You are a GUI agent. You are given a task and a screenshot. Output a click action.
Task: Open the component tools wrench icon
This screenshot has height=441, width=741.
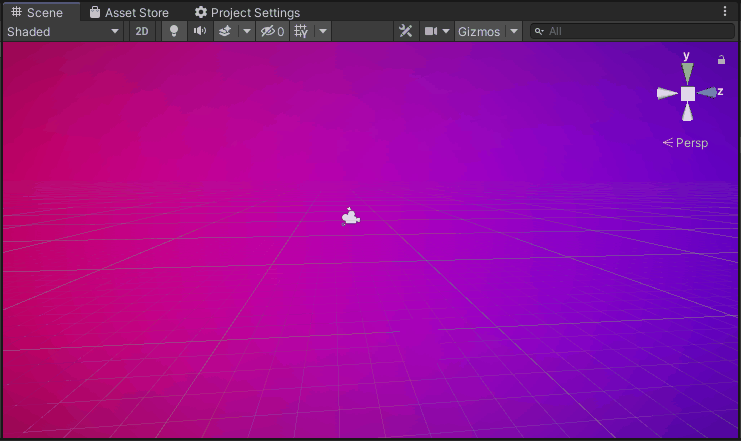[405, 31]
